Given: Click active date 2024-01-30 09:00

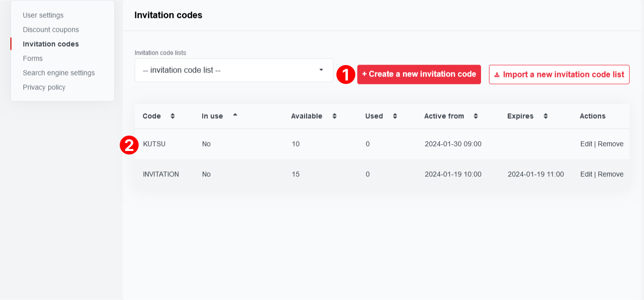Looking at the screenshot, I should (x=453, y=144).
